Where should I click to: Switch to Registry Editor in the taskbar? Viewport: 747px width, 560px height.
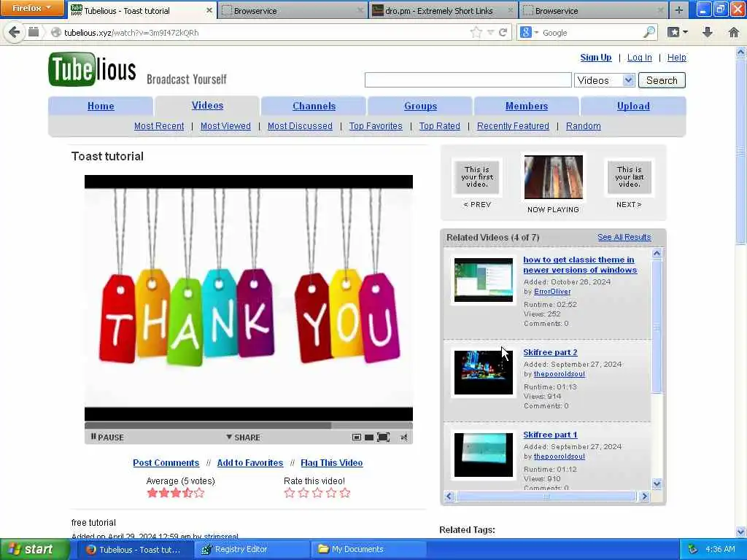pos(252,549)
